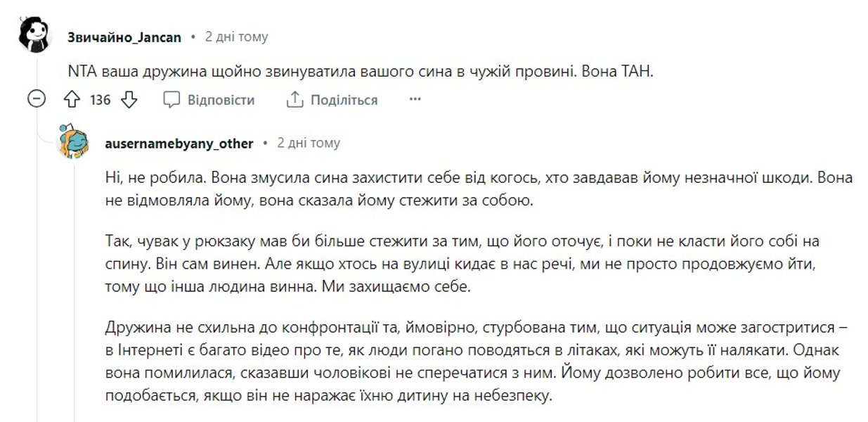Click the top comment text starting with NTA
868x422 pixels.
[316, 71]
